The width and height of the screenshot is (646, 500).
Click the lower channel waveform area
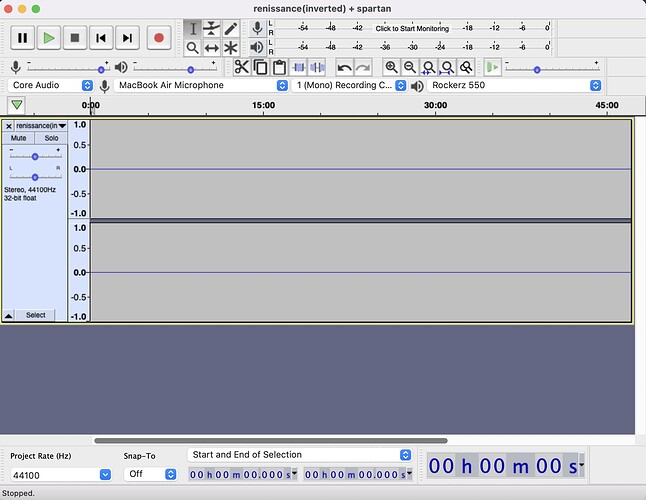[x=360, y=272]
